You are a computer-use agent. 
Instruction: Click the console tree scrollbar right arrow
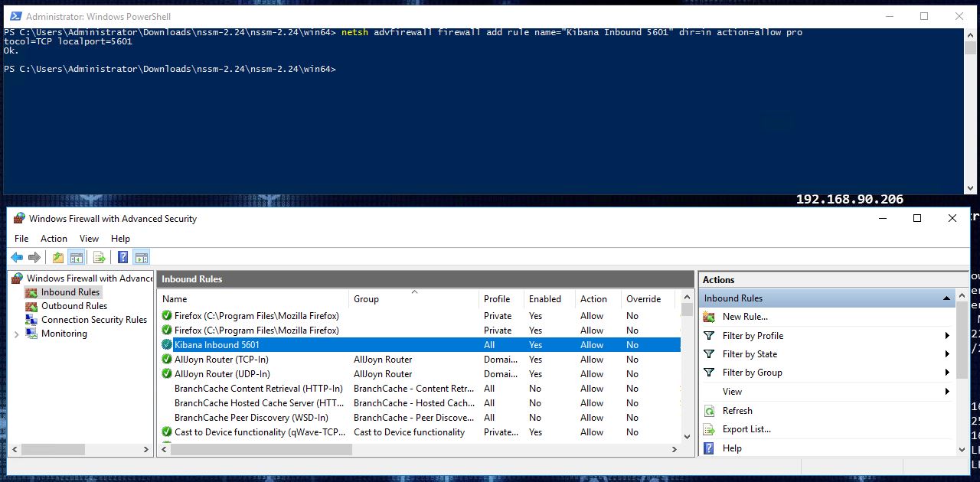tap(145, 450)
